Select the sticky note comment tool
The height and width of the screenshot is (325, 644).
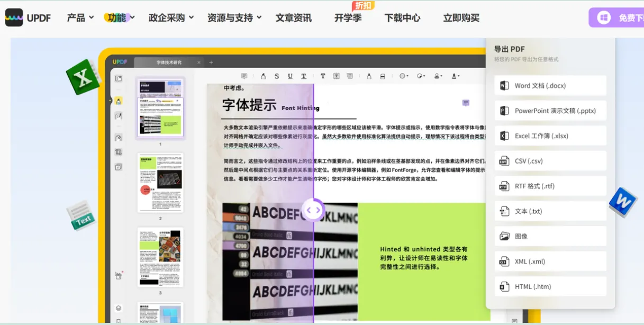click(244, 76)
